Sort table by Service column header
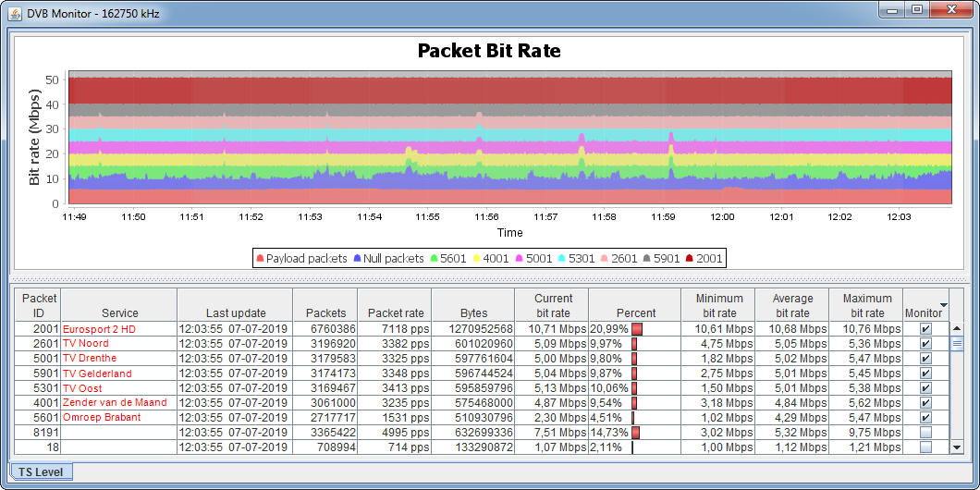 [119, 312]
